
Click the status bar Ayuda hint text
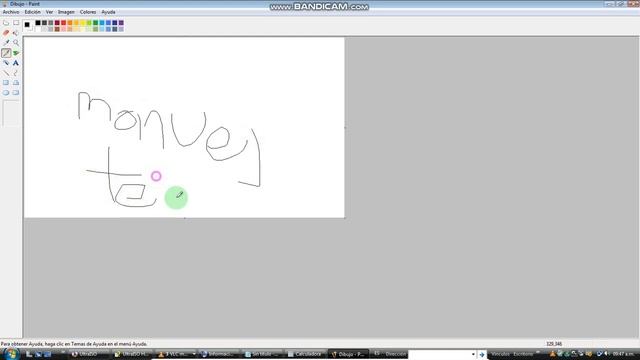[x=74, y=344]
